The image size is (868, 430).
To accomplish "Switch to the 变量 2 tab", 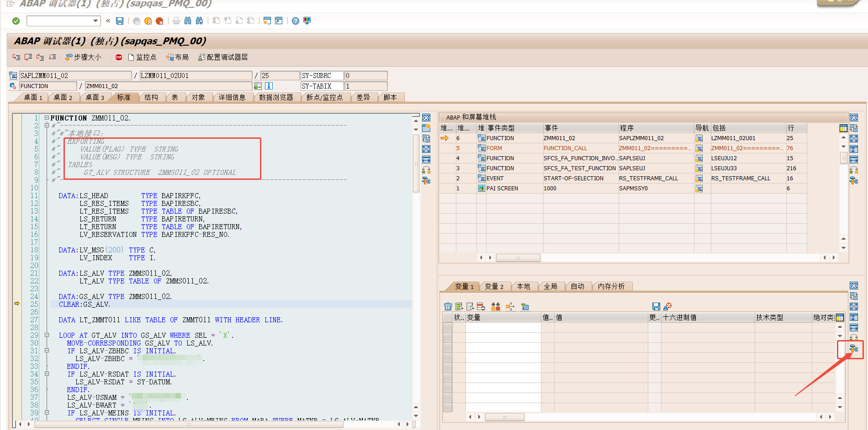I will pos(495,286).
